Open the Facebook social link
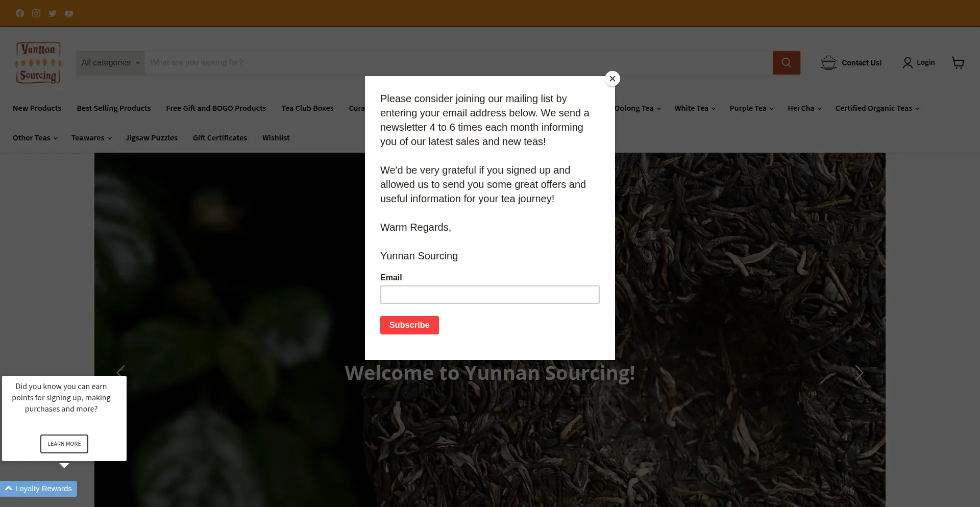This screenshot has width=980, height=507. pyautogui.click(x=20, y=13)
